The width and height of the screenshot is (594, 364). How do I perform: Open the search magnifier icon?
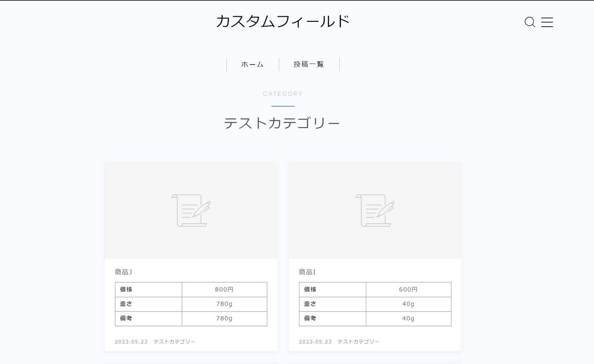click(530, 22)
